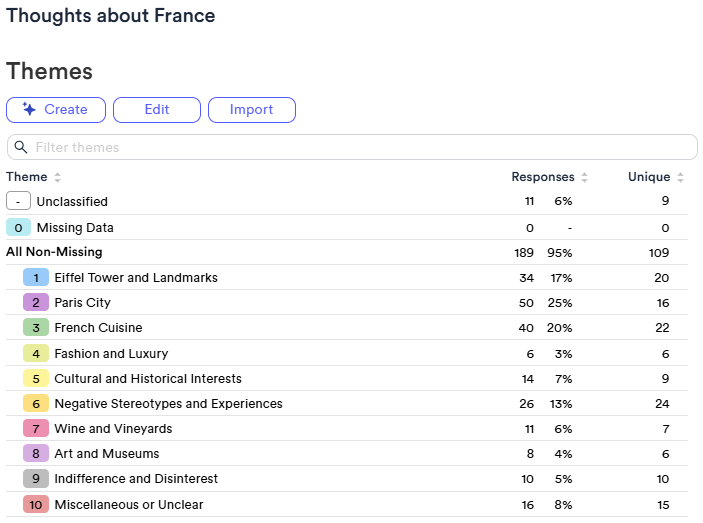Click the Missing Data zero badge
This screenshot has height=523, width=703.
coord(18,227)
